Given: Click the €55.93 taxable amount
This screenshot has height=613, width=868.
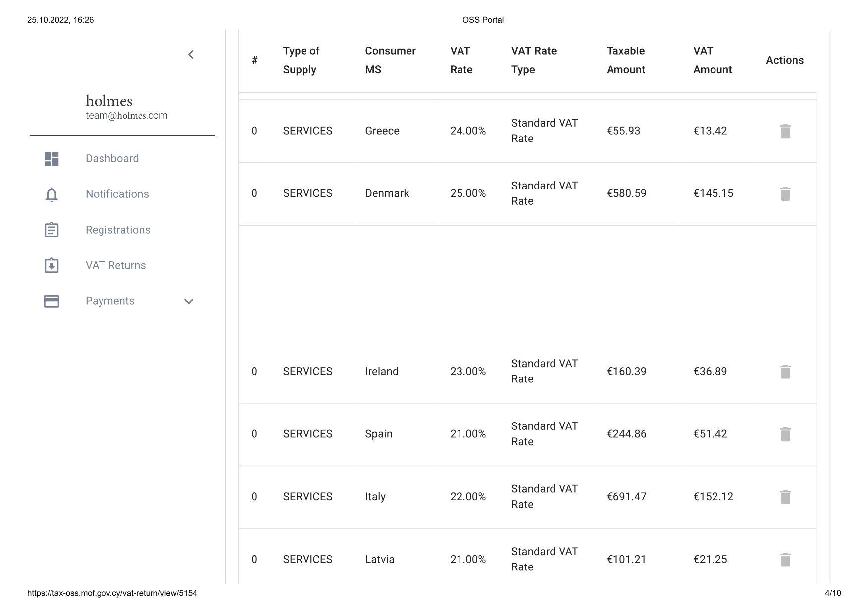Looking at the screenshot, I should (623, 131).
